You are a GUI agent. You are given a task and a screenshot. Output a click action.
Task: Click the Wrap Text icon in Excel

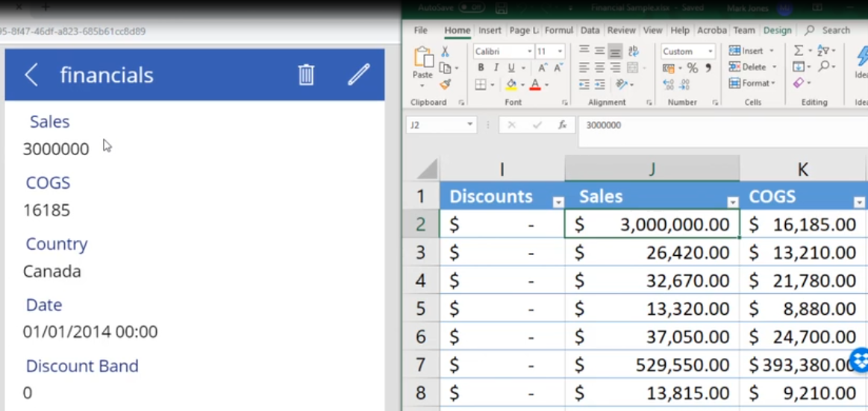[x=634, y=51]
